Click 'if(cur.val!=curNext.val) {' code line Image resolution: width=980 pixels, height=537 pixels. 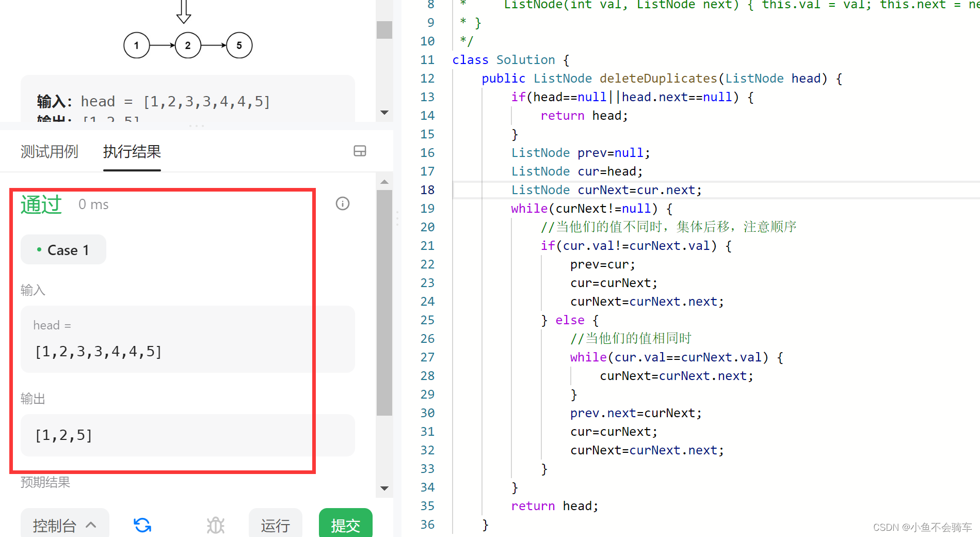pos(636,246)
